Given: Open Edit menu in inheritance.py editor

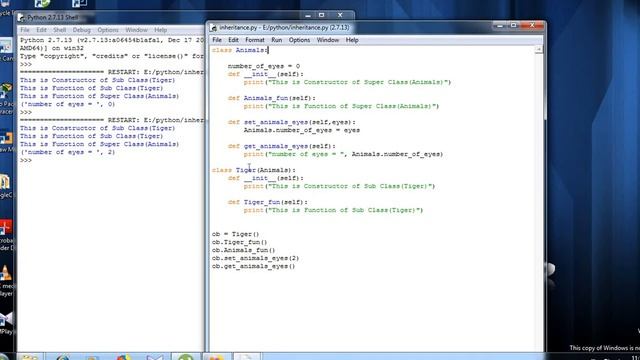Looking at the screenshot, I should (233, 40).
